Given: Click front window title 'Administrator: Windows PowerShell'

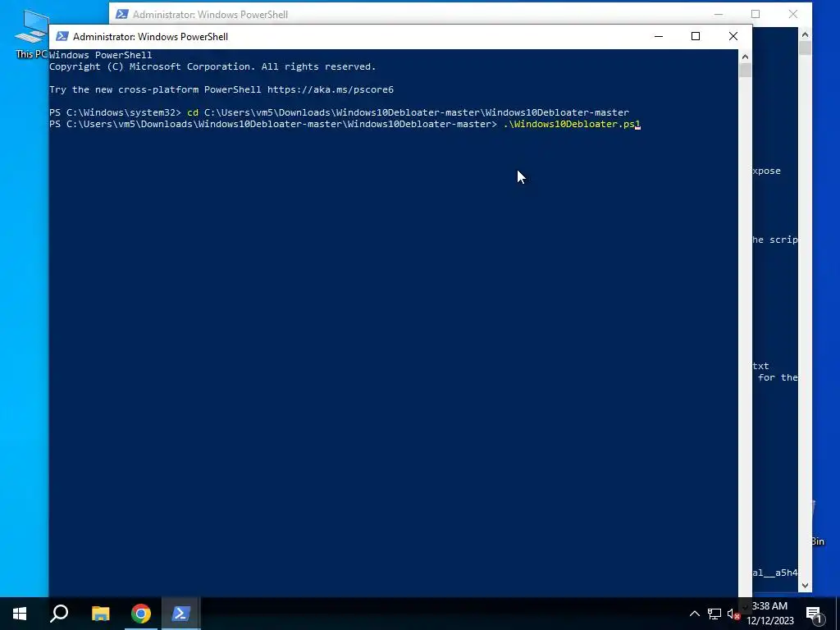Looking at the screenshot, I should click(151, 36).
